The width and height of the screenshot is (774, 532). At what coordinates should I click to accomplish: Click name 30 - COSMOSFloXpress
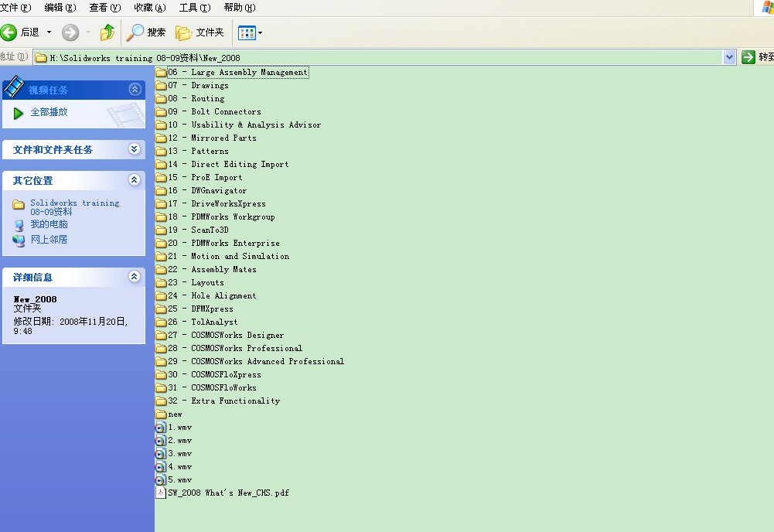point(214,374)
